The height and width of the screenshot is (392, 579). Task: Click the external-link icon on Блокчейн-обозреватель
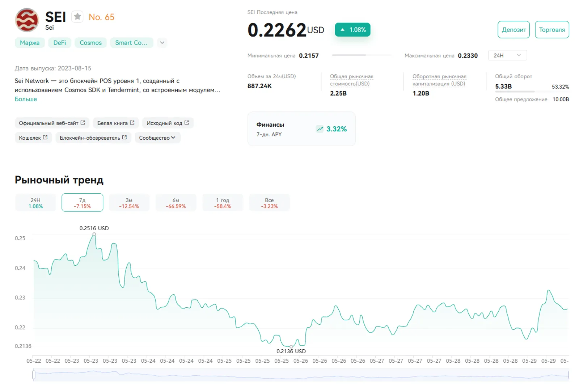click(124, 137)
